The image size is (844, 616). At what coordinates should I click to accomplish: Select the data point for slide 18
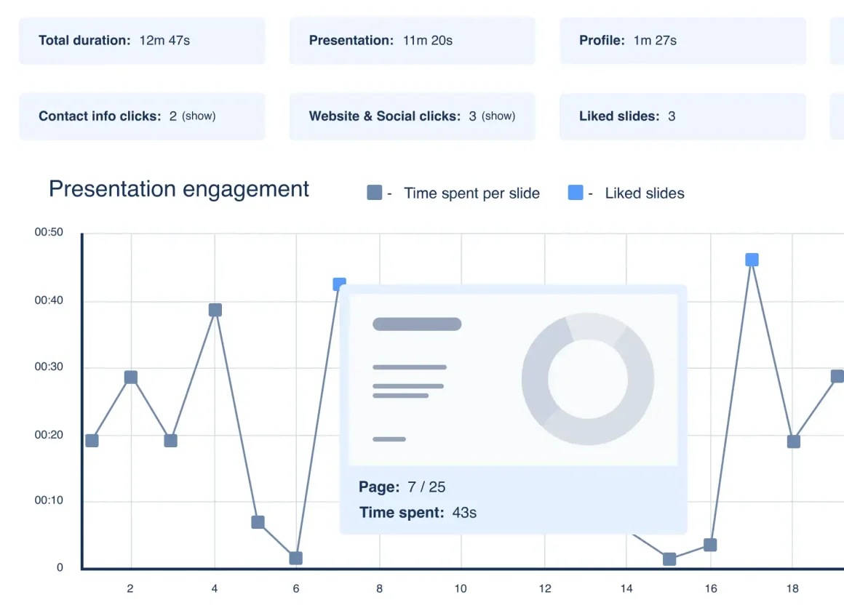click(x=793, y=441)
